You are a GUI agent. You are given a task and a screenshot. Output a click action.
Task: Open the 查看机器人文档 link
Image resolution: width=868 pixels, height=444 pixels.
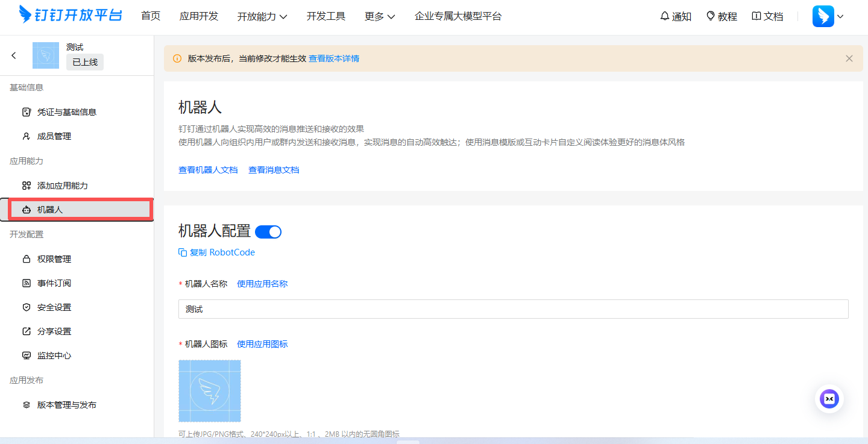click(x=209, y=170)
